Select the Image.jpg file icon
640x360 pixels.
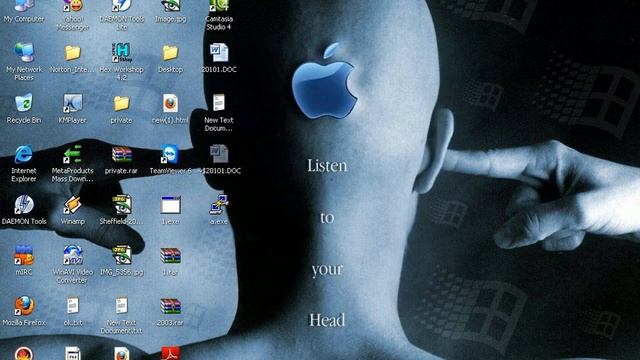tap(170, 6)
